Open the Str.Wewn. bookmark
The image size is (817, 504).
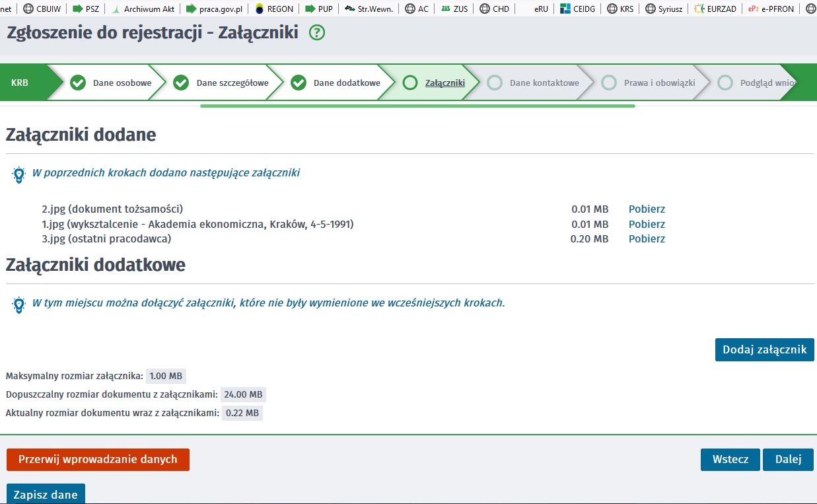pyautogui.click(x=369, y=9)
